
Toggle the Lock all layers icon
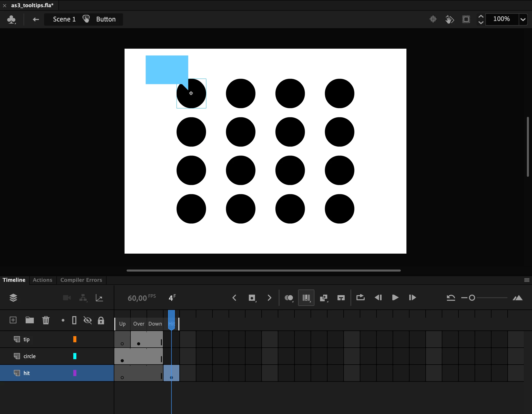pos(101,320)
